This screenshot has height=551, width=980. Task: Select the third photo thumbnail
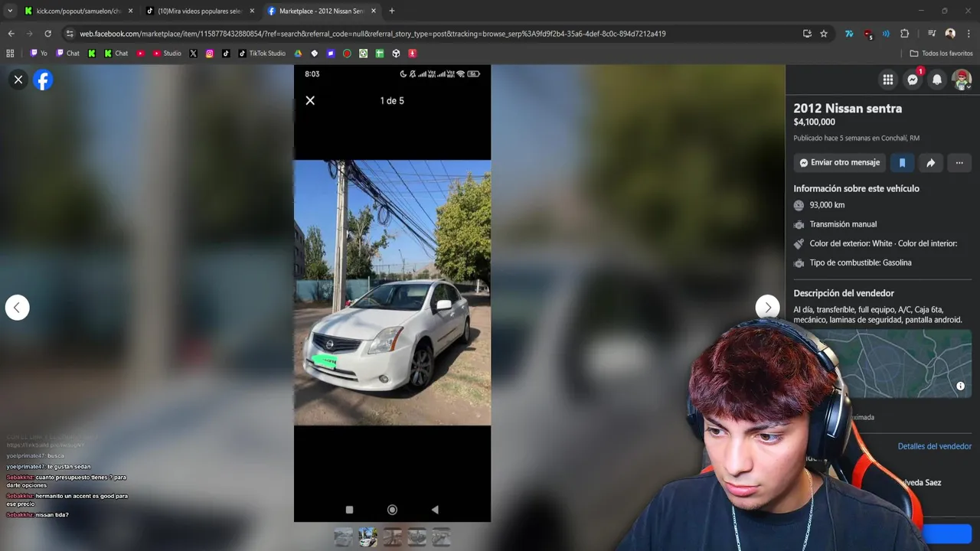click(392, 537)
